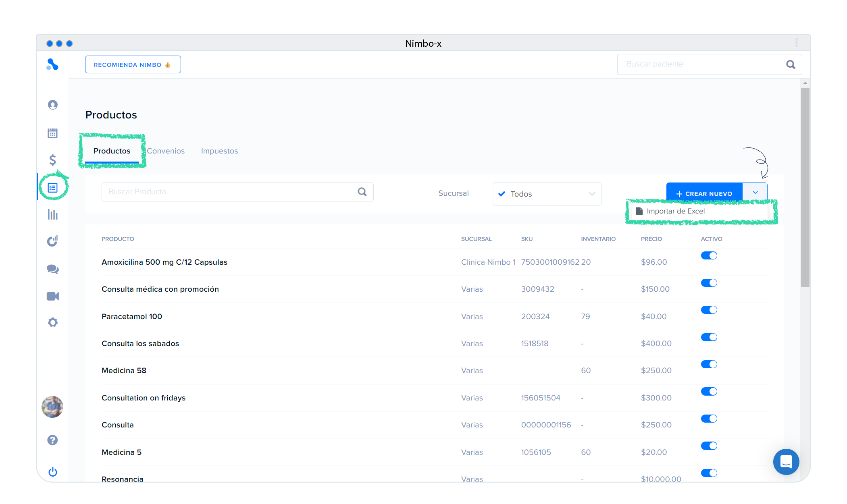Click the chat bubbles messages icon
847x504 pixels.
pyautogui.click(x=52, y=269)
